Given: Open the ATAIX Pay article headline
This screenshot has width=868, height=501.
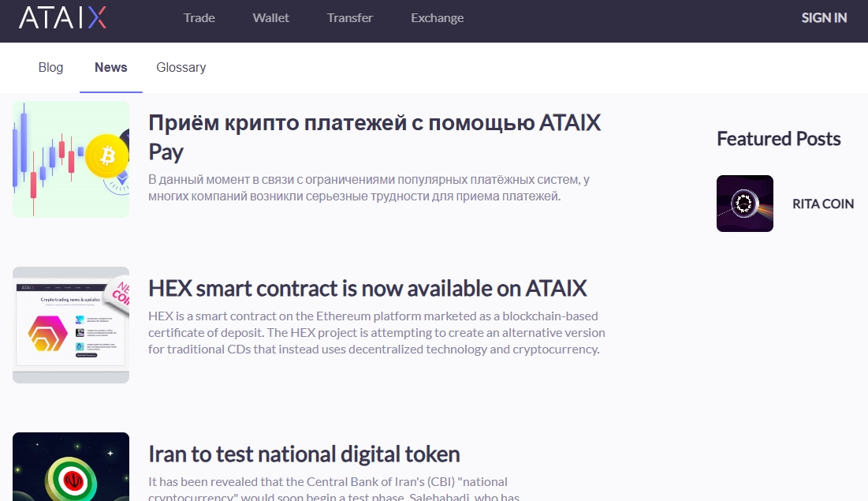Looking at the screenshot, I should click(374, 136).
